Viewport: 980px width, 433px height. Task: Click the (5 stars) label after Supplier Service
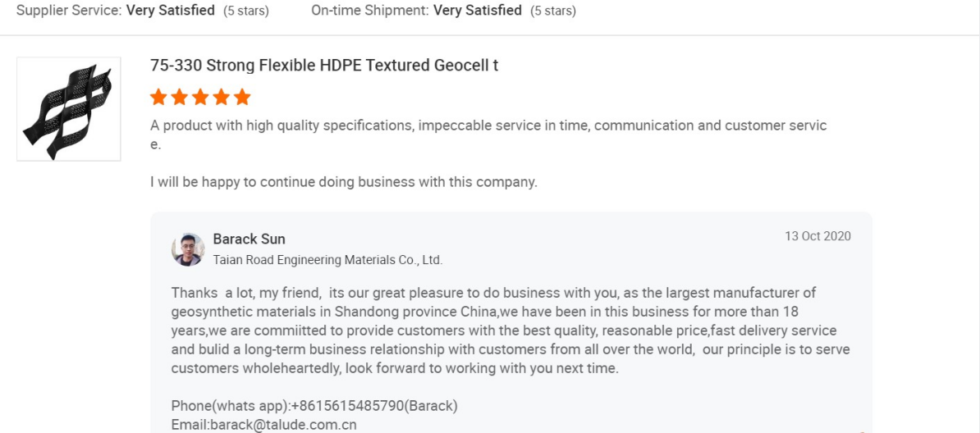click(x=246, y=11)
